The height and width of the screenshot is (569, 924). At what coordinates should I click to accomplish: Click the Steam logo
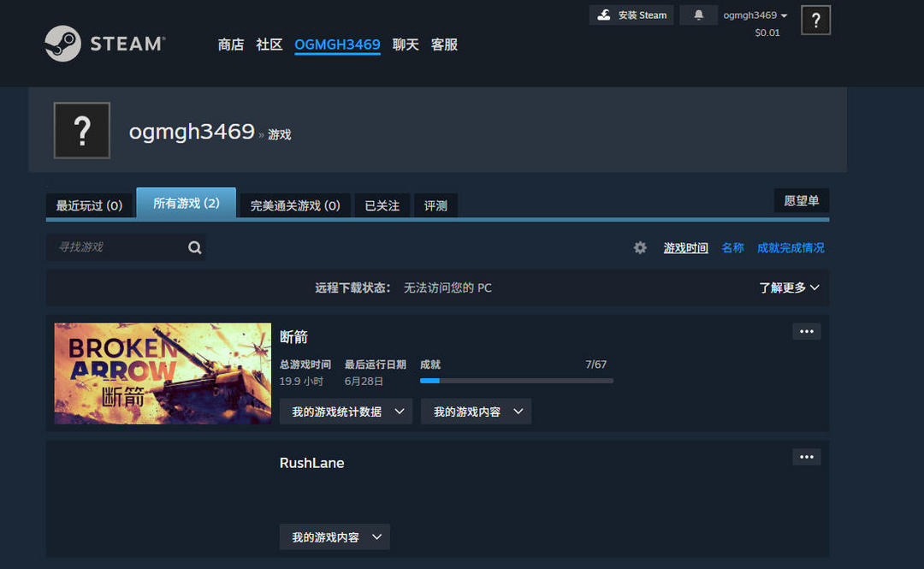(103, 44)
